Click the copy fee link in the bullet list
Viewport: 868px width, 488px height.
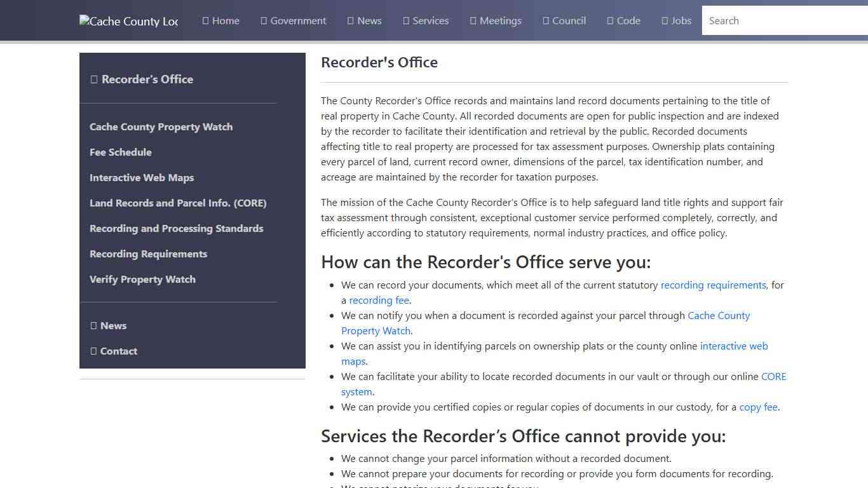coord(758,407)
